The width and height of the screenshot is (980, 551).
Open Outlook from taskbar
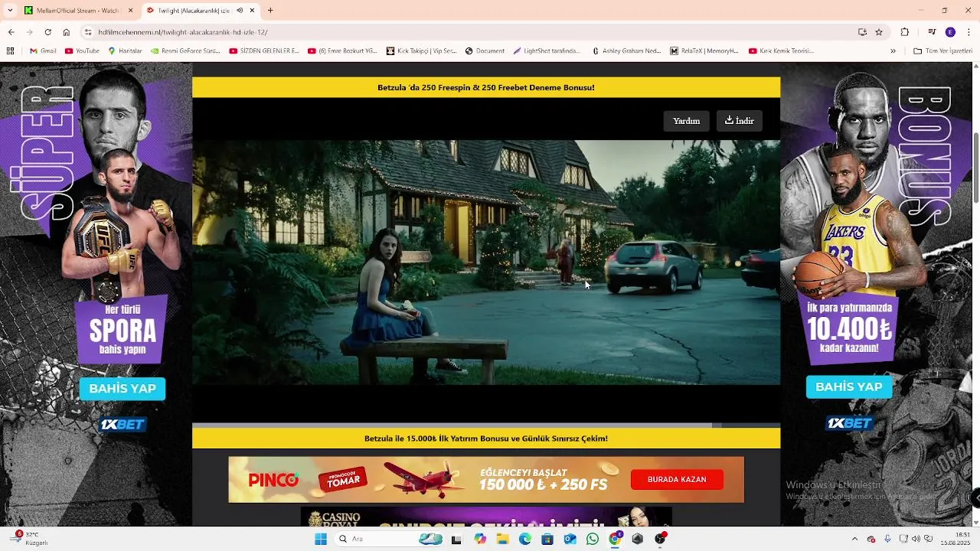coord(570,539)
